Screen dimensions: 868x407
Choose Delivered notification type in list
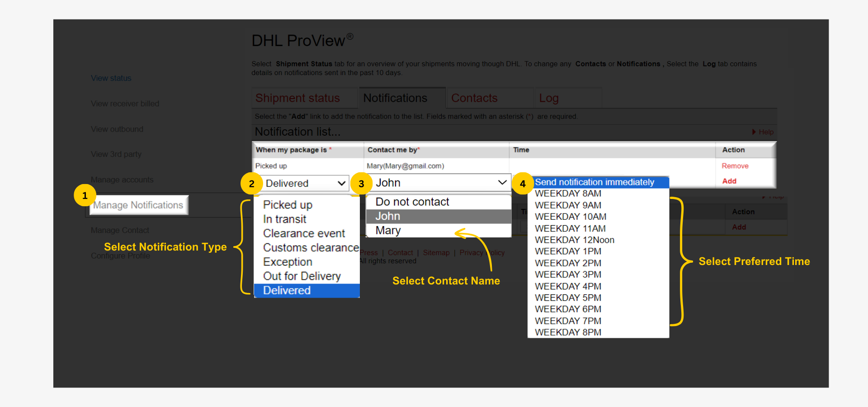pyautogui.click(x=307, y=290)
